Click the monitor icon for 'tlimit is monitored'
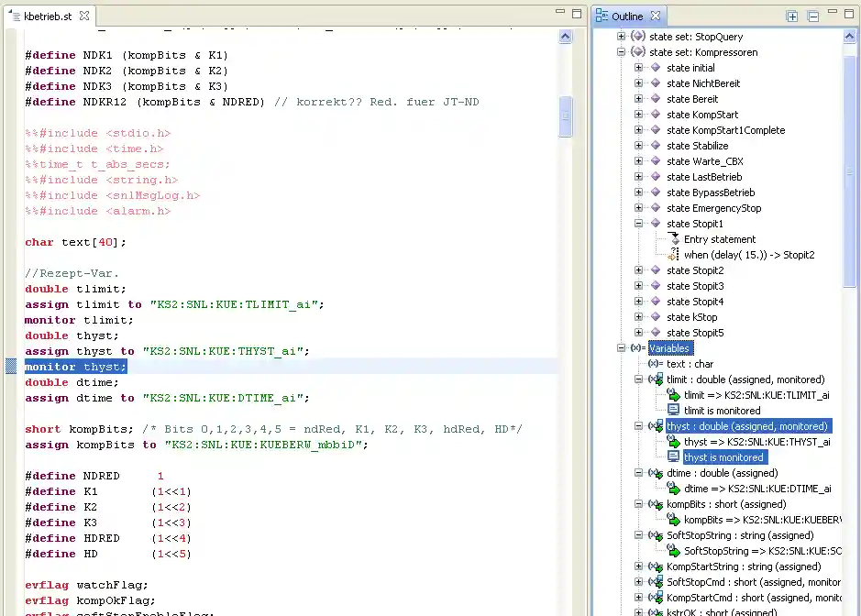 click(674, 411)
